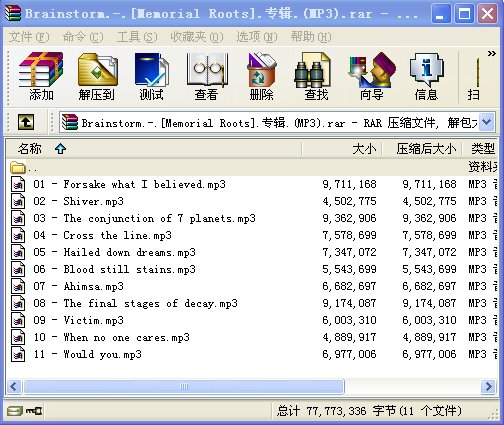The width and height of the screenshot is (504, 425).
Task: Open the 文件(F) menu
Action: click(29, 37)
